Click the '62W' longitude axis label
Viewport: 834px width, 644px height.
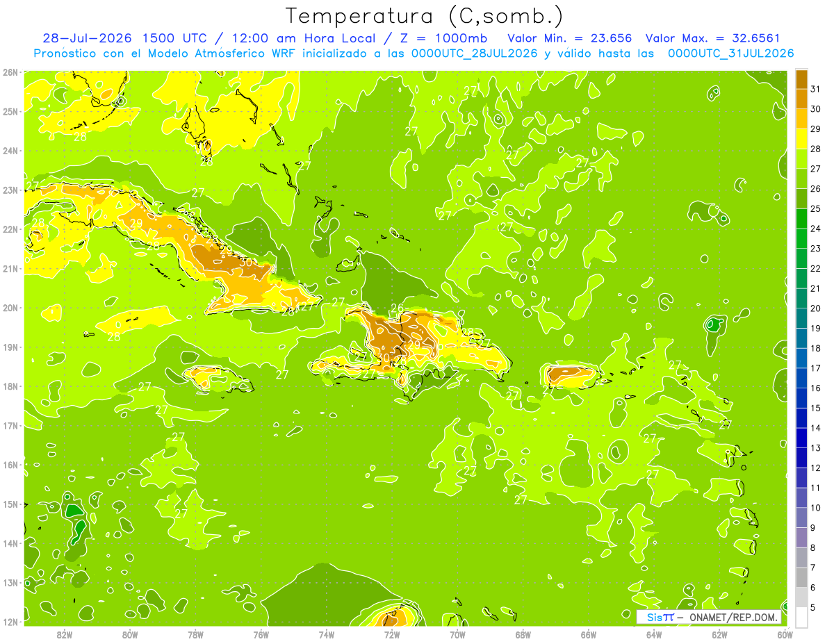click(719, 634)
